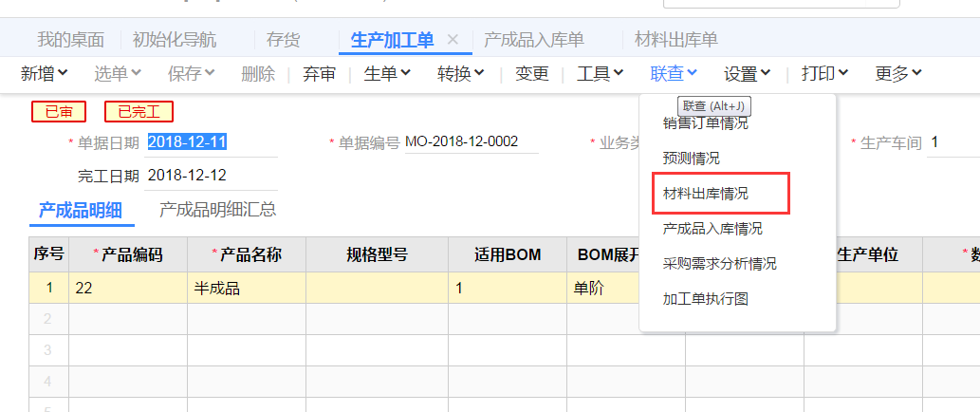Choose 采购需求分析情况 in the menu
Image resolution: width=980 pixels, height=412 pixels.
[719, 264]
